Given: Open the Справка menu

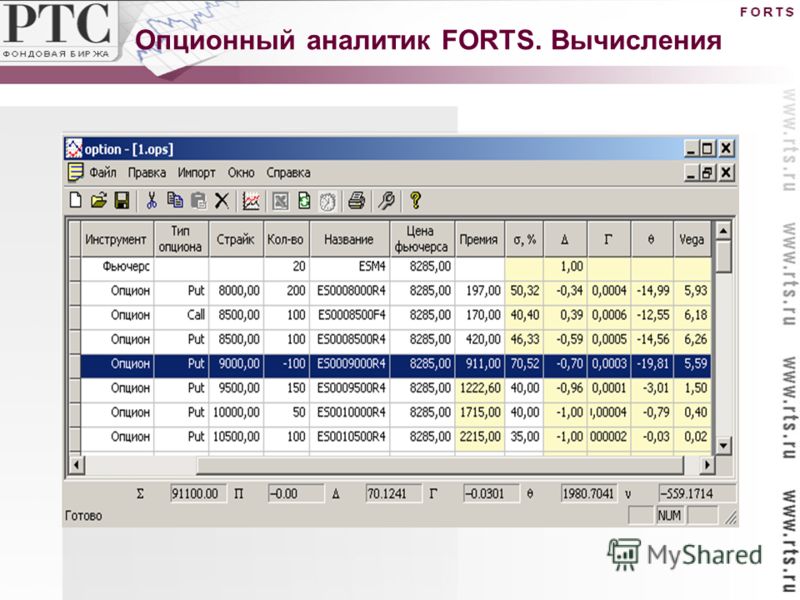Looking at the screenshot, I should pos(288,173).
